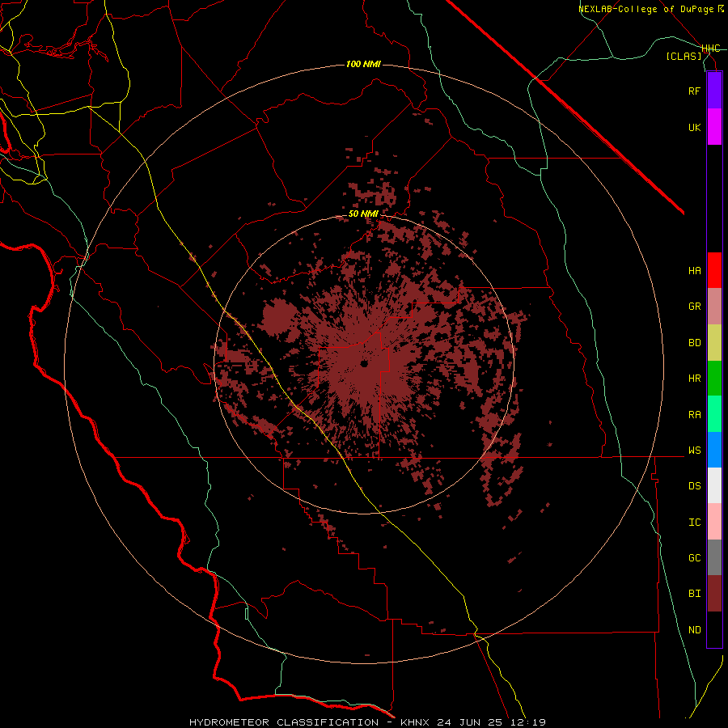This screenshot has height=728, width=728.
Task: Click the ND black legend swatch
Action: coord(714,629)
